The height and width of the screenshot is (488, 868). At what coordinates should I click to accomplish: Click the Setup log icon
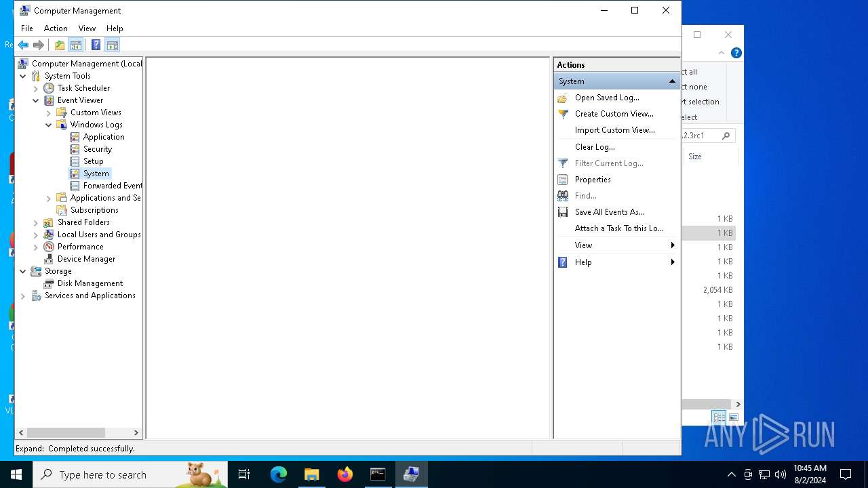(75, 161)
